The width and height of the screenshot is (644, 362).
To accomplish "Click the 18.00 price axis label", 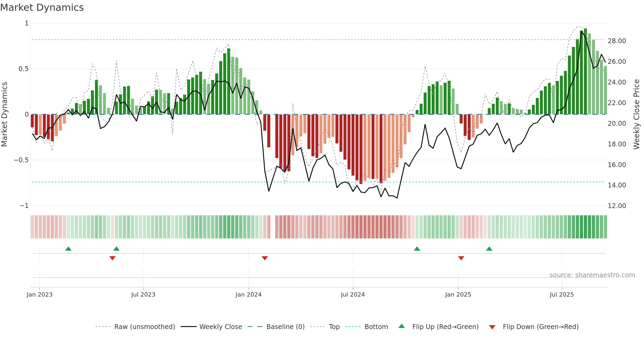I will click(617, 144).
